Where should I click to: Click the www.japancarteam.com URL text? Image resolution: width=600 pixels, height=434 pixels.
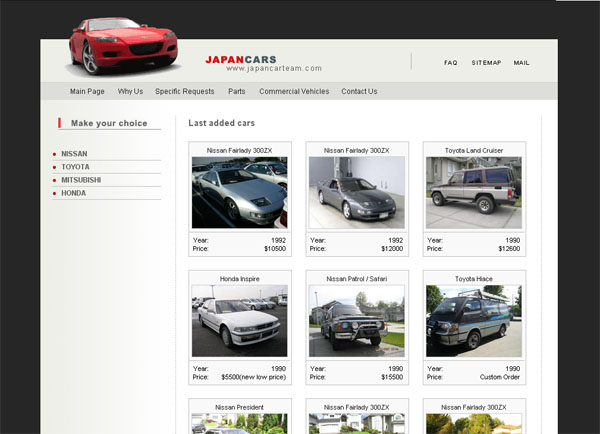point(274,69)
